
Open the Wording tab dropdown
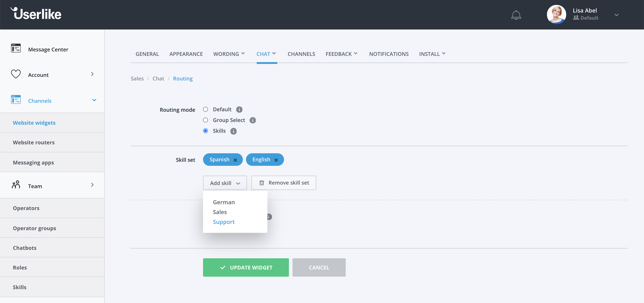[229, 54]
